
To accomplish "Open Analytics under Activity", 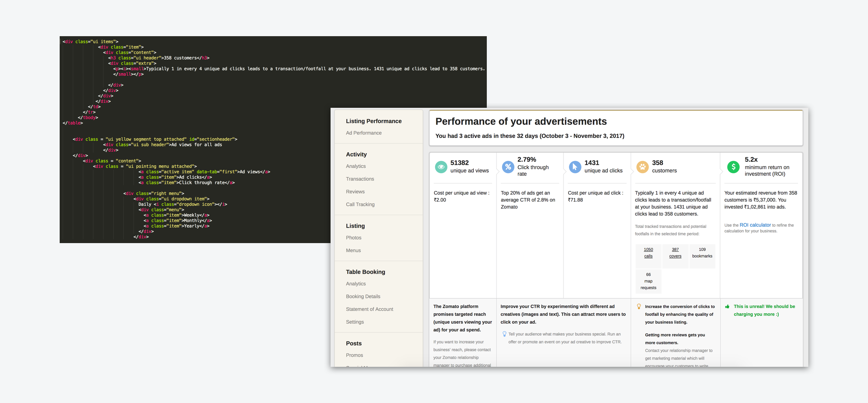I will pyautogui.click(x=356, y=166).
